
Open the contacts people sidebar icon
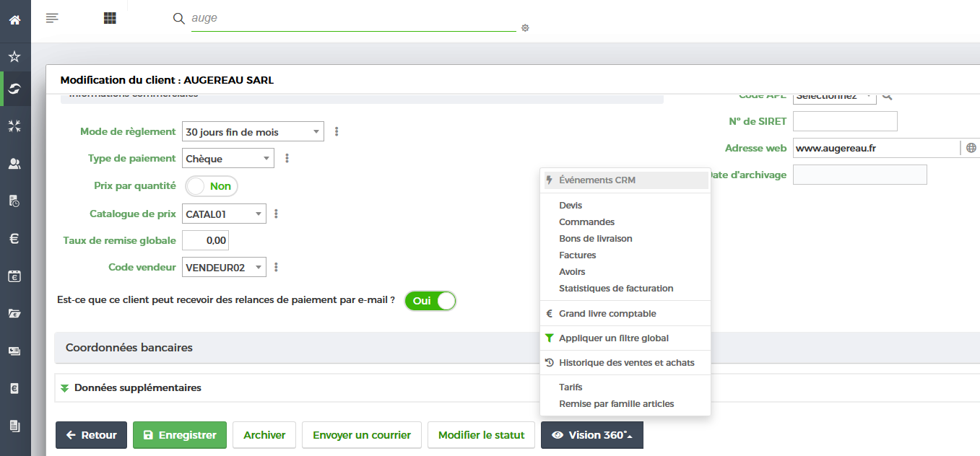(14, 164)
